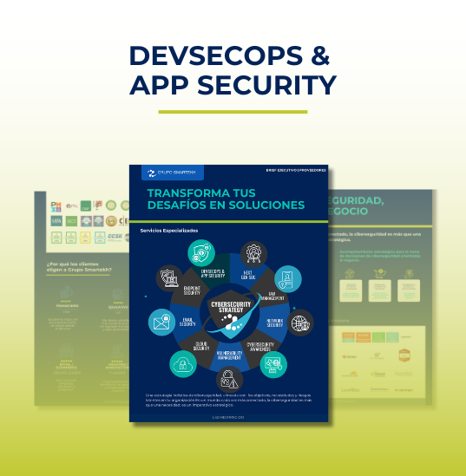Click the Email Security envelope icon
This screenshot has width=466, height=476.
161,322
